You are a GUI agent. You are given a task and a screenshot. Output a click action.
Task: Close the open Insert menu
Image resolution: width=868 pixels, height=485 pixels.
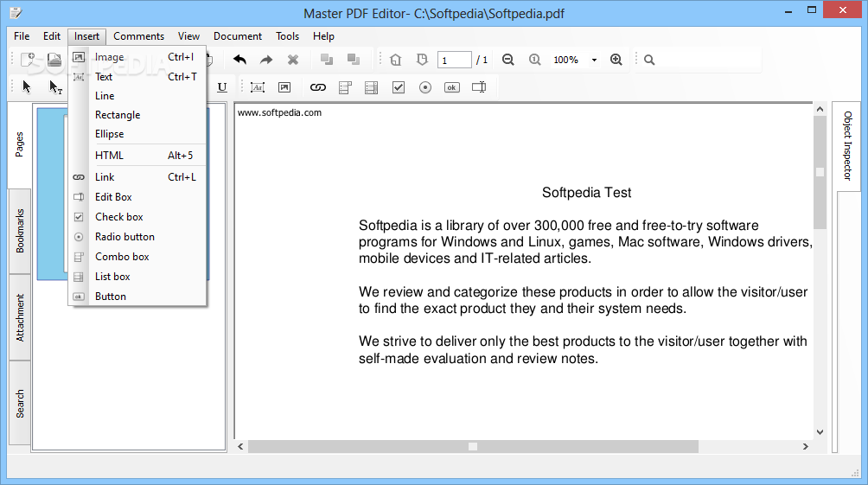[87, 36]
